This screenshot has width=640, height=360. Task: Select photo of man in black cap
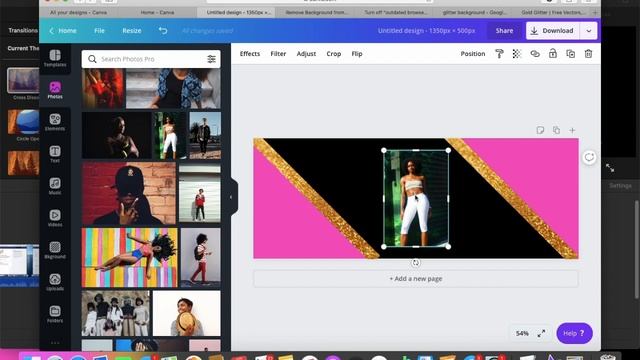click(129, 193)
